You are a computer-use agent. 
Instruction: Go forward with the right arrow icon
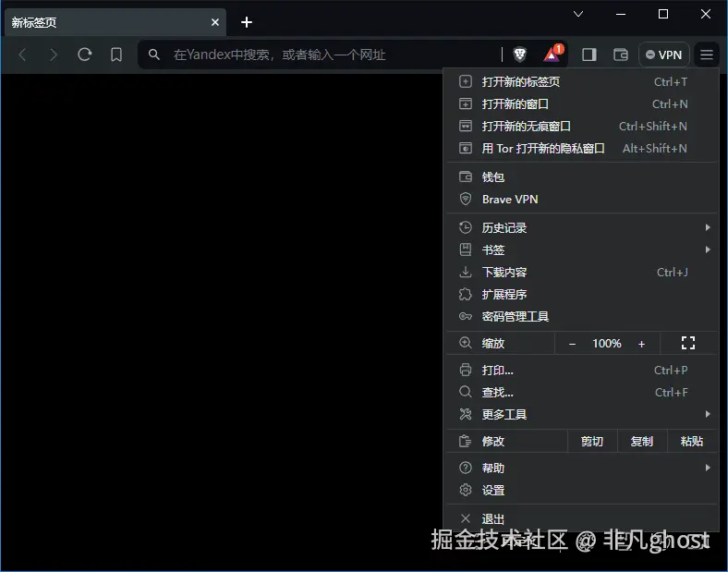pos(54,55)
